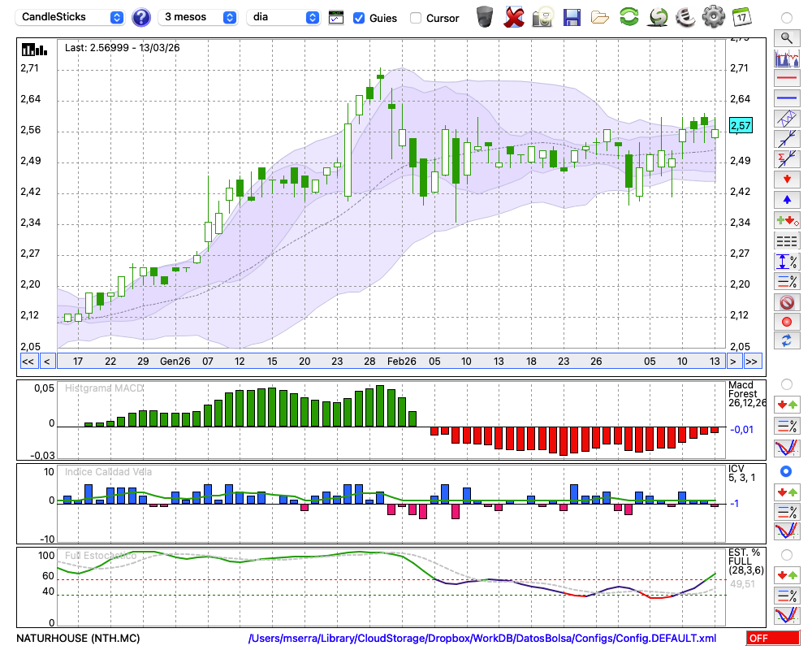
Task: Open the CandleSticks chart type dropdown
Action: [x=71, y=17]
